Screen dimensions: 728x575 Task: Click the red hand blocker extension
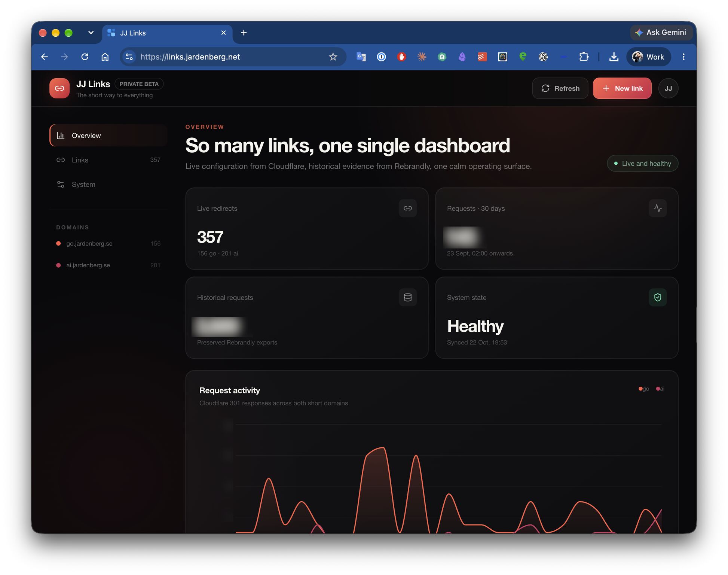(401, 57)
